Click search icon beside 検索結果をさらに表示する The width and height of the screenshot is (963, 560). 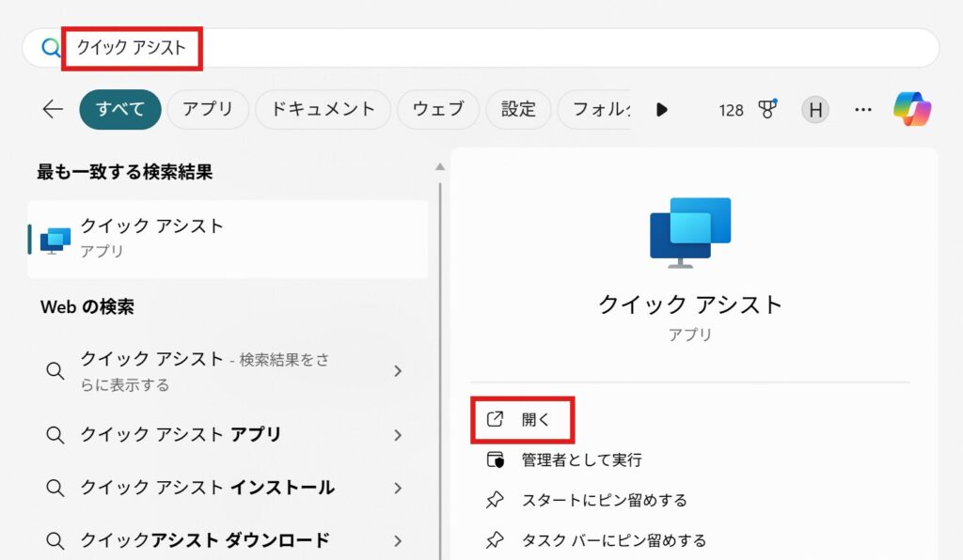tap(55, 371)
